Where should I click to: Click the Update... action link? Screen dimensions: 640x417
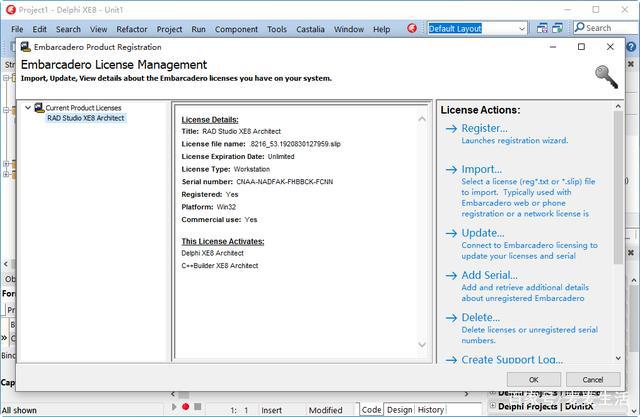click(x=483, y=233)
